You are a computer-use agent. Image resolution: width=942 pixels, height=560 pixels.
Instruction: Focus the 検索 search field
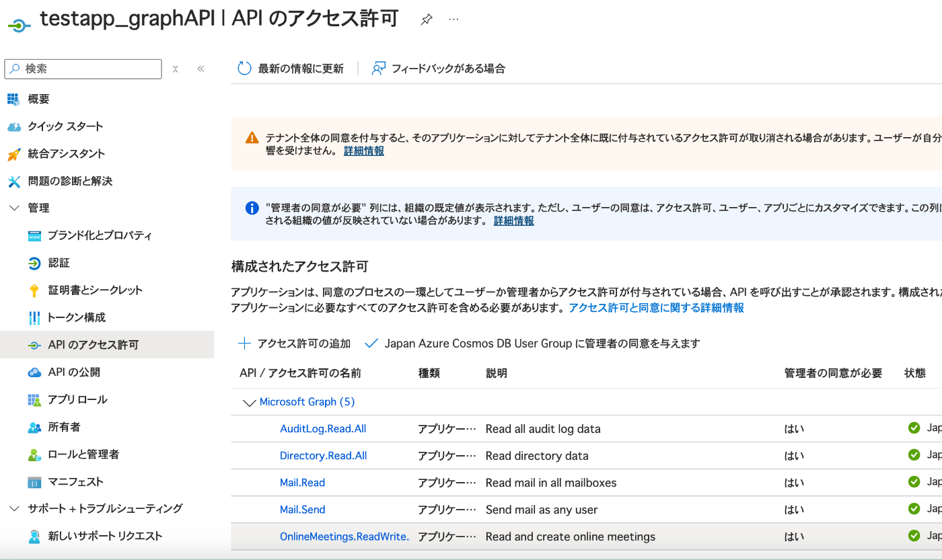click(83, 69)
